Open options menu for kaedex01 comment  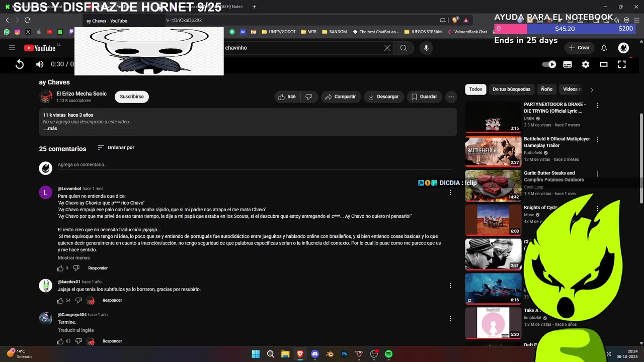pos(450,286)
